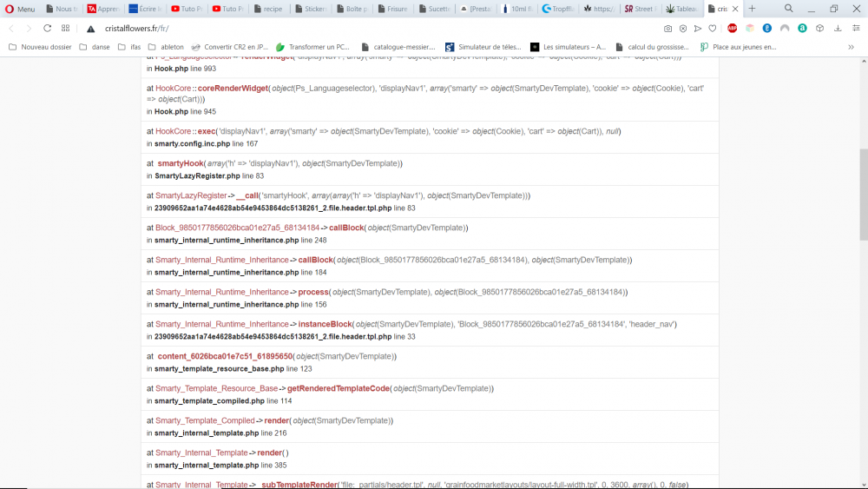The image size is (868, 489).
Task: Open the 'ableton' bookmark folder
Action: [166, 47]
